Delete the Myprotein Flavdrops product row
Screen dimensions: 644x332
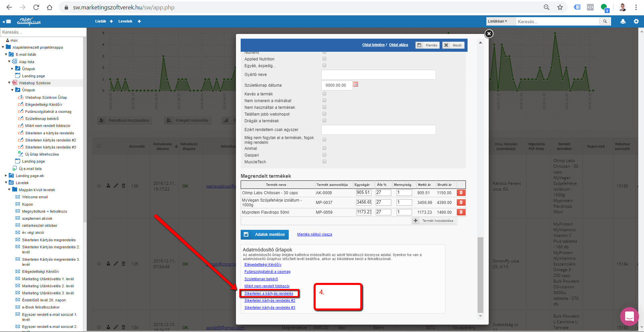pyautogui.click(x=461, y=212)
